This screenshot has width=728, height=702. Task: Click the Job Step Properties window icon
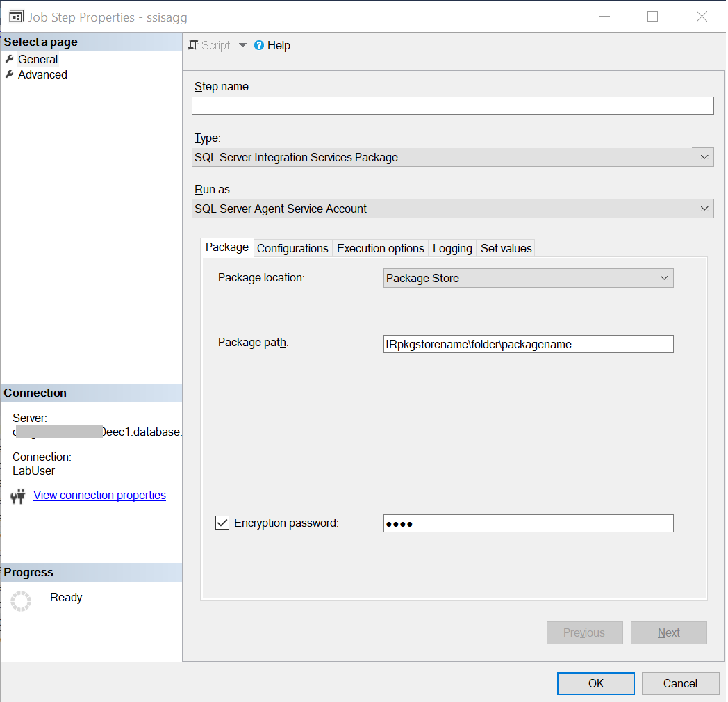16,17
